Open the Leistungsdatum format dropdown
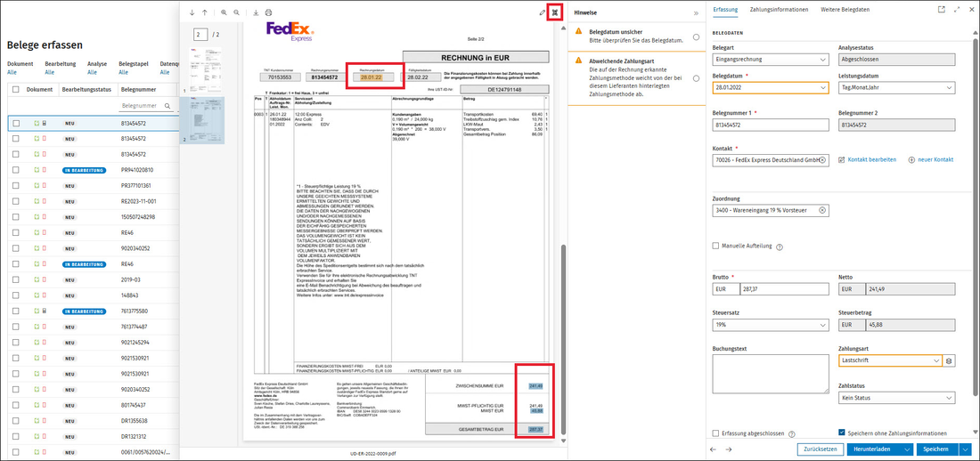Viewport: 980px width, 461px height. 896,88
